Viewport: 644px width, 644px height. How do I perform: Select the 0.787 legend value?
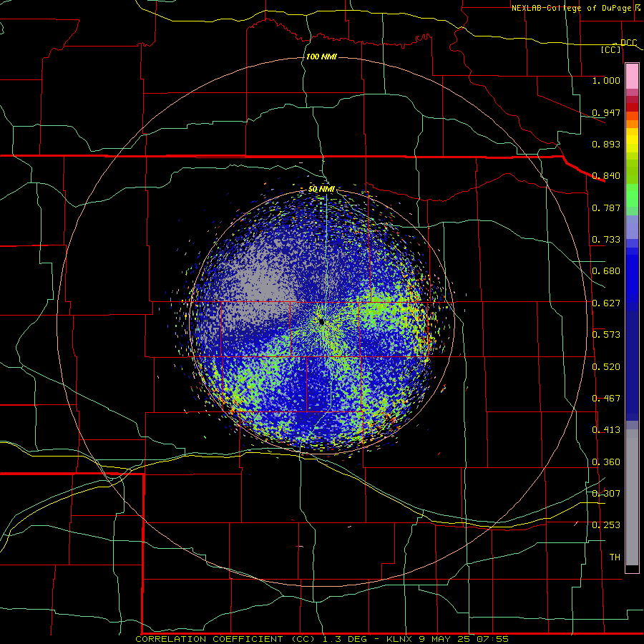pyautogui.click(x=606, y=208)
